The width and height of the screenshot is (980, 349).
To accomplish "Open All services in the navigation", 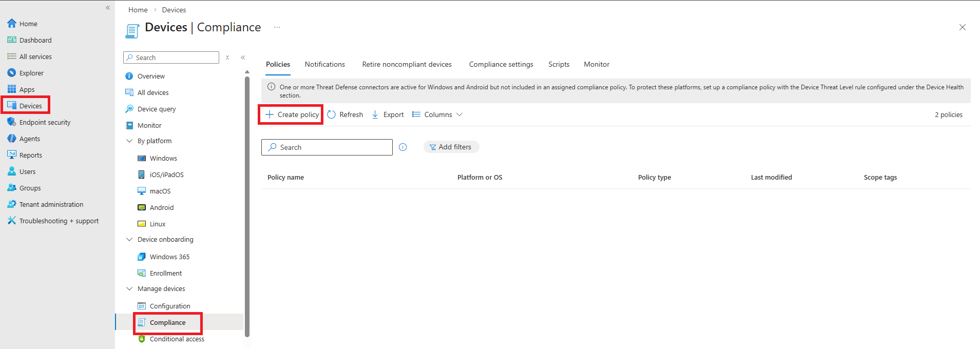I will point(30,56).
